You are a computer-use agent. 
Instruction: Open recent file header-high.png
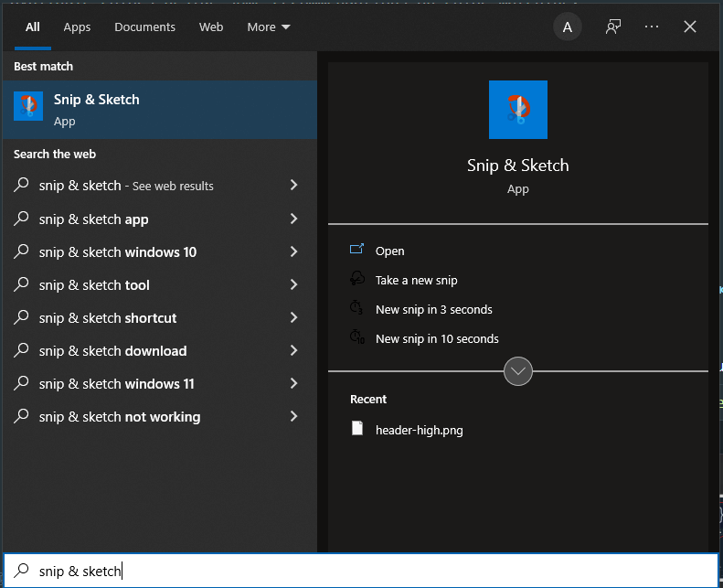point(420,430)
